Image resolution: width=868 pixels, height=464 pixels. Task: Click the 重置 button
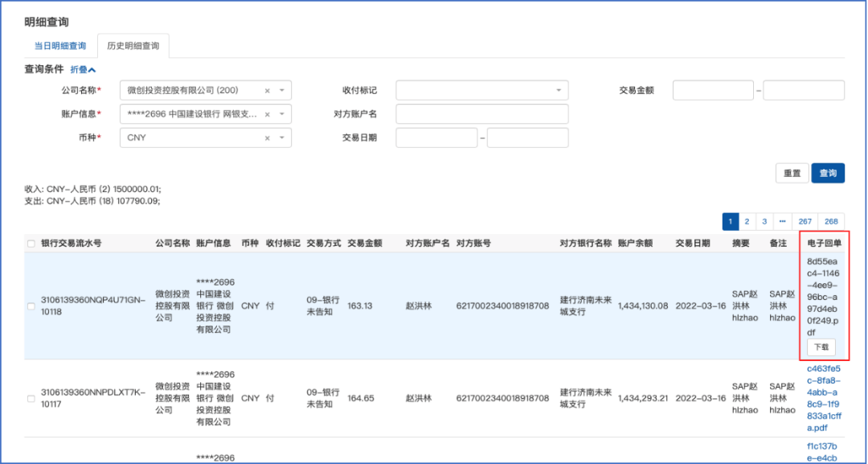click(792, 173)
